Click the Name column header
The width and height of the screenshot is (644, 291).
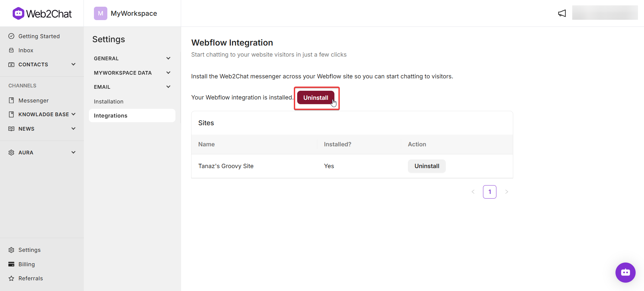tap(206, 144)
